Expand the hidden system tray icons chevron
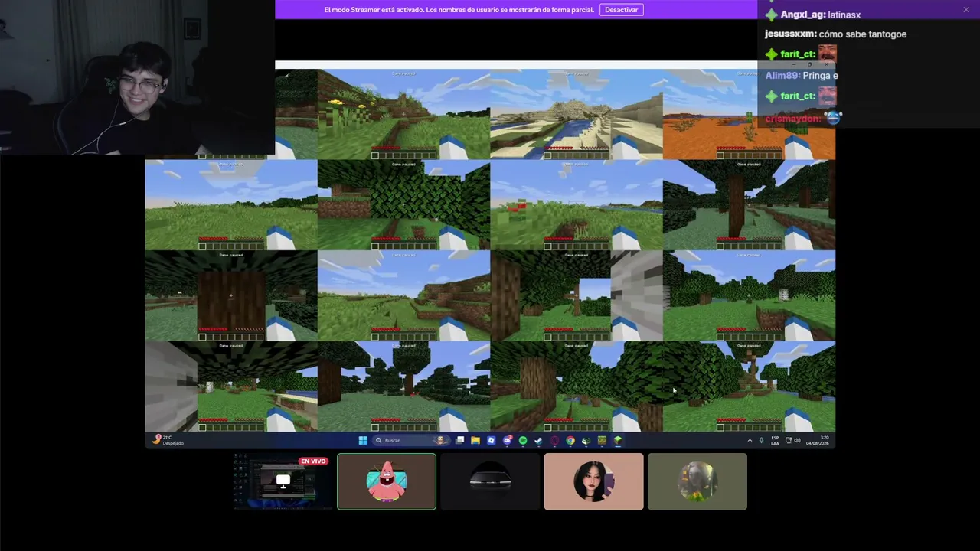980x551 pixels. (750, 440)
